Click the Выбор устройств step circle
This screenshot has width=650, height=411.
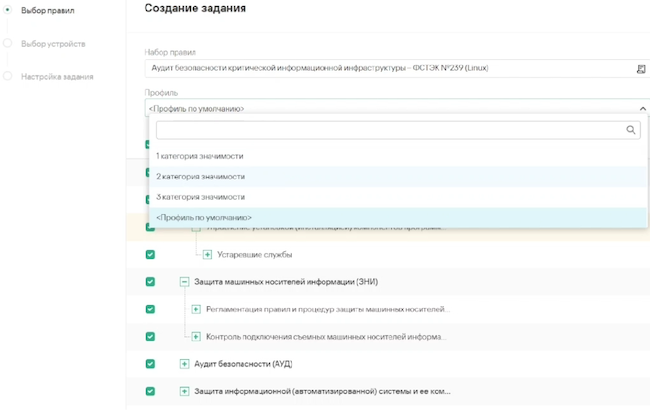(8, 43)
